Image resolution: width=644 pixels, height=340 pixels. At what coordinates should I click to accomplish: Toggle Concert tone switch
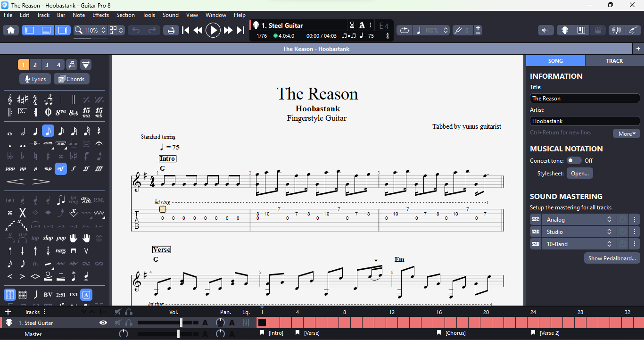click(x=574, y=161)
